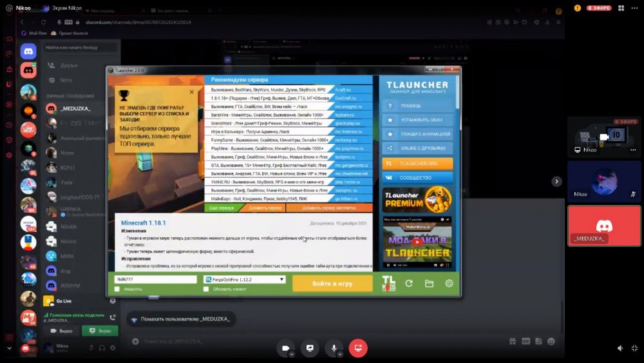Select Nikoo's live stream thumbnail
Image resolution: width=644 pixels, height=363 pixels.
[604, 137]
